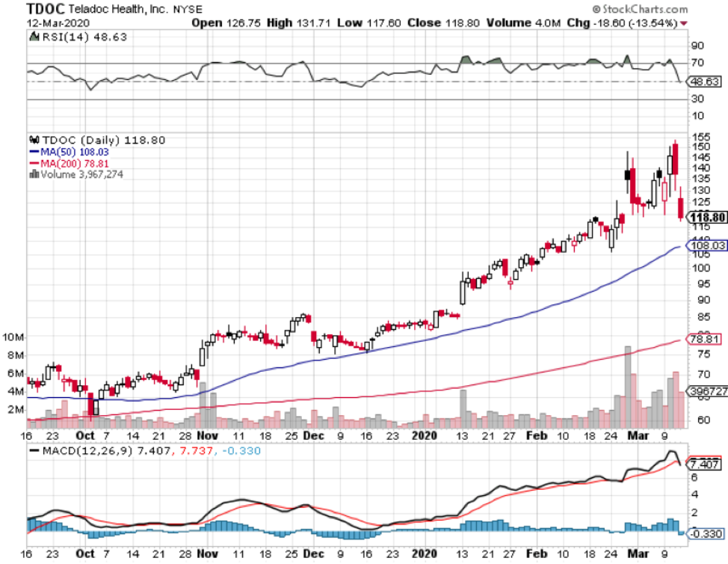The height and width of the screenshot is (564, 728).
Task: Click the MACD signal value 7.737
Action: coord(196,450)
